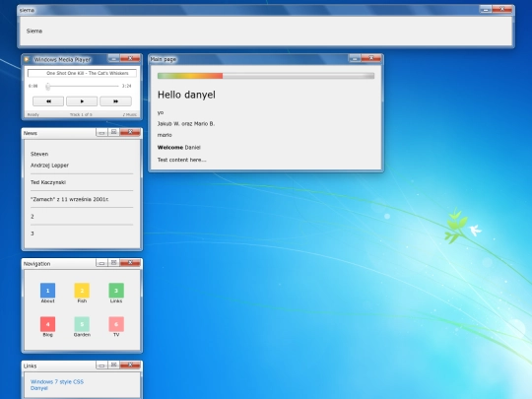Minimize the Main page window
The image size is (532, 399).
[x=355, y=58]
